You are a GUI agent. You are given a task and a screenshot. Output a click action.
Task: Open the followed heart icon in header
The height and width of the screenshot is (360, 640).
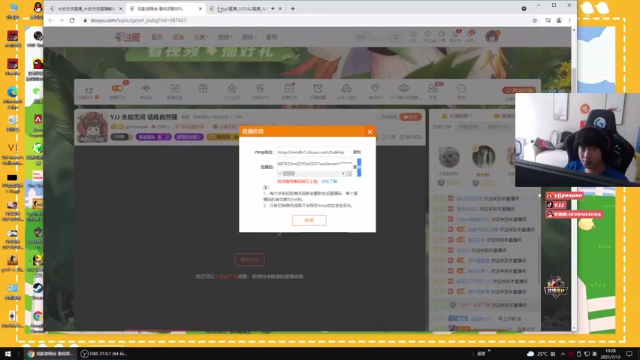[x=427, y=36]
